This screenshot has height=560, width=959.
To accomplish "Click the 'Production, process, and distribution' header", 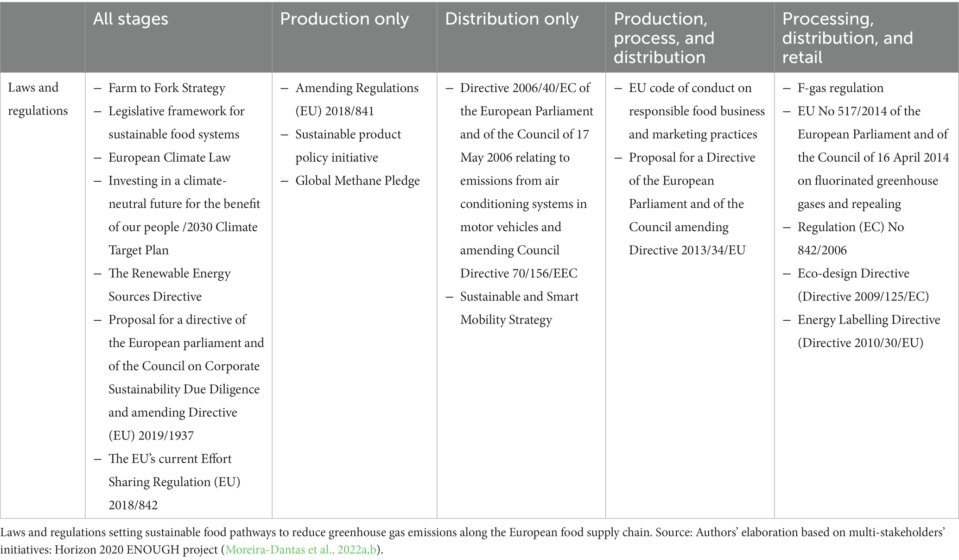I will click(664, 38).
